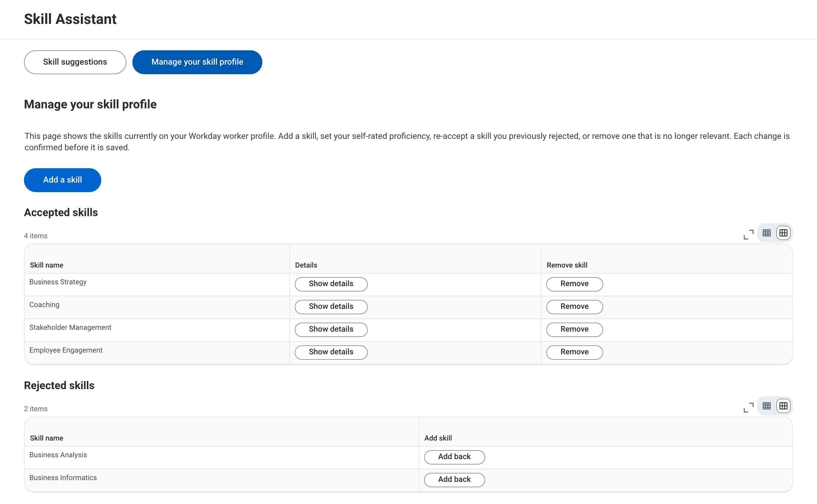Click the Employee Engagement name cell
This screenshot has height=504, width=817.
(157, 353)
